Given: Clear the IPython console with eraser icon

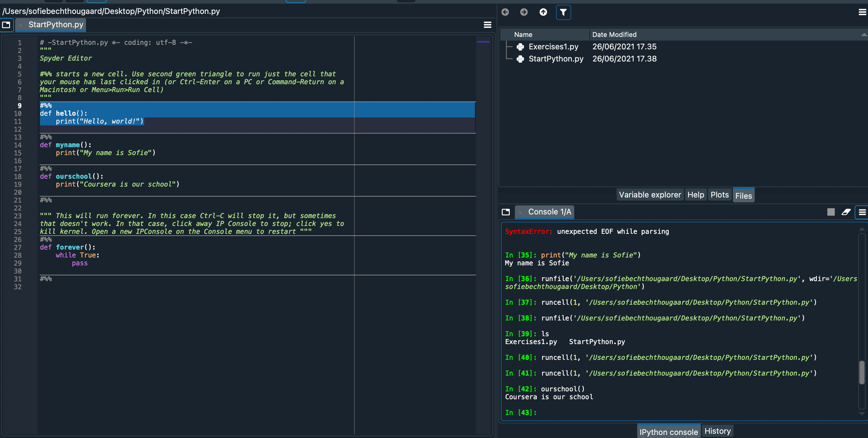Looking at the screenshot, I should tap(847, 212).
